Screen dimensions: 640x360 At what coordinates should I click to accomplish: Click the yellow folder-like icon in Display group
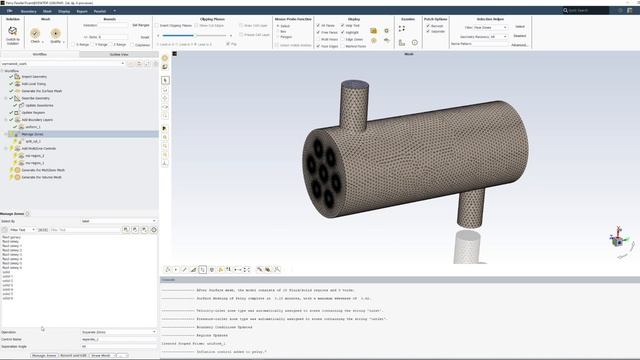(x=373, y=31)
